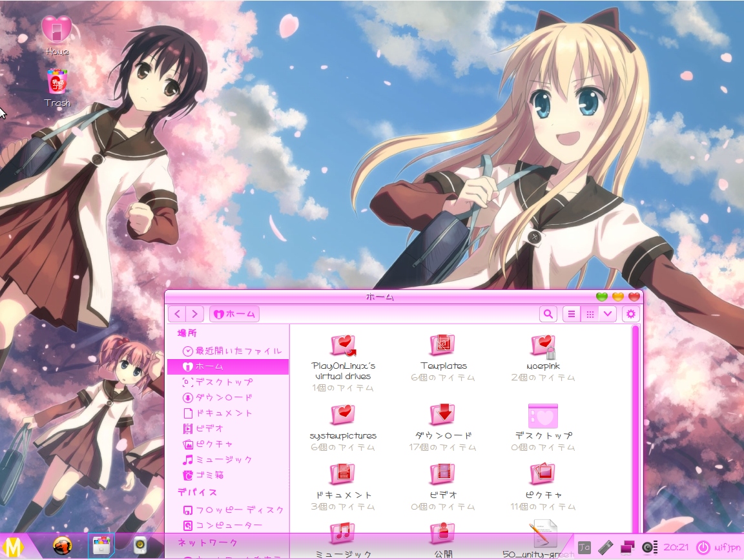The height and width of the screenshot is (560, 744).
Task: Select コンピューター in the sidebar
Action: click(x=228, y=525)
